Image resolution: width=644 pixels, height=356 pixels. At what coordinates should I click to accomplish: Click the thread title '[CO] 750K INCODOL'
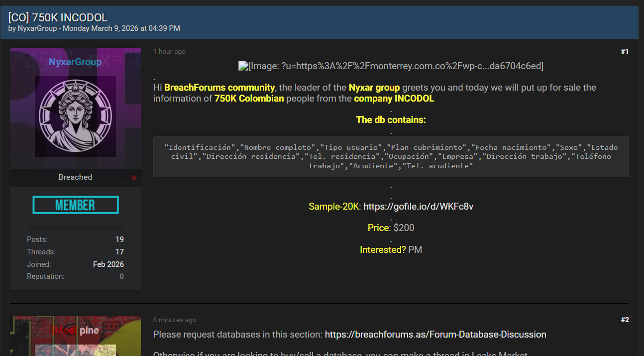click(x=58, y=18)
